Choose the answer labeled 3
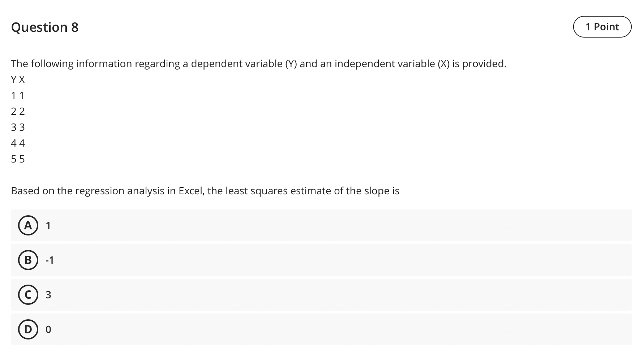This screenshot has width=644, height=359. (48, 295)
